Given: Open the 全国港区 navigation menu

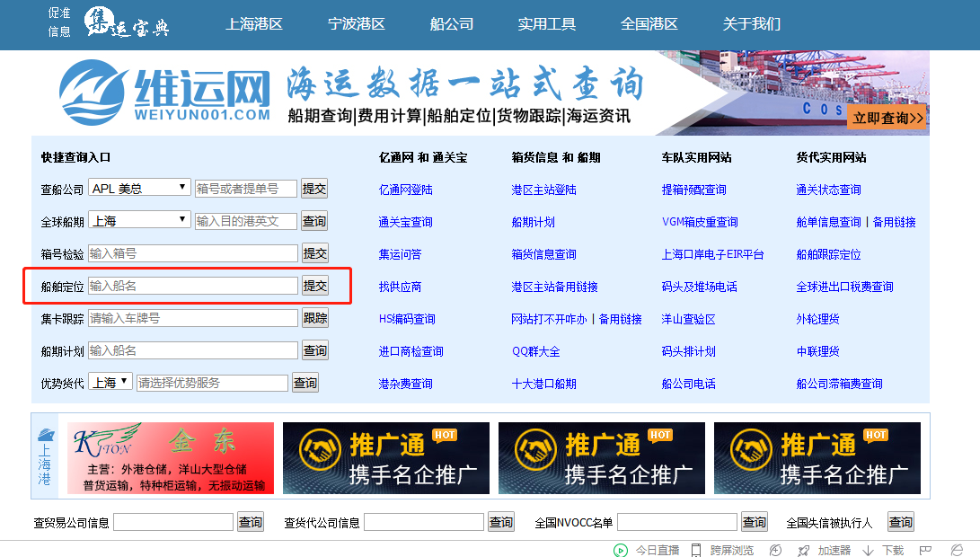Looking at the screenshot, I should coord(649,24).
